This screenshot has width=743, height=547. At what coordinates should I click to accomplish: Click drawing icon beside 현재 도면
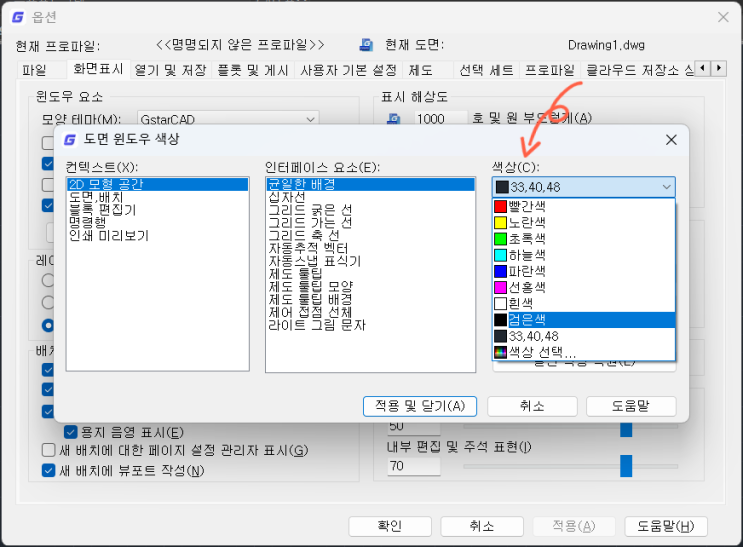(366, 45)
